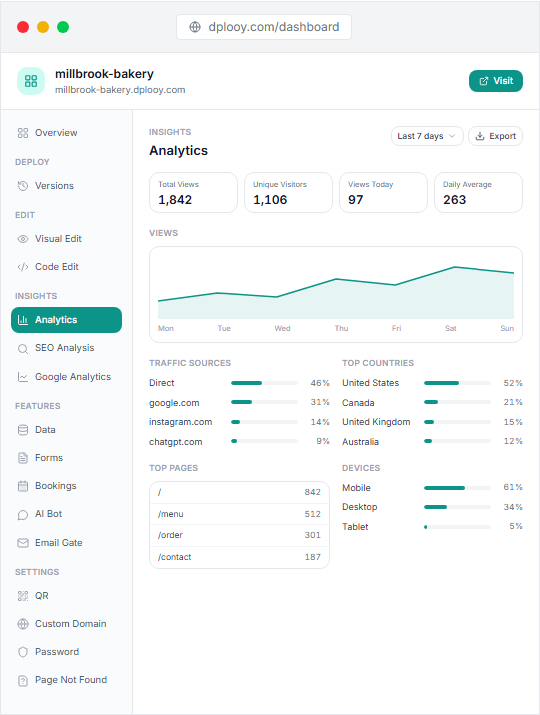Click the Sat label on views chart
The width and height of the screenshot is (540, 715).
[451, 328]
